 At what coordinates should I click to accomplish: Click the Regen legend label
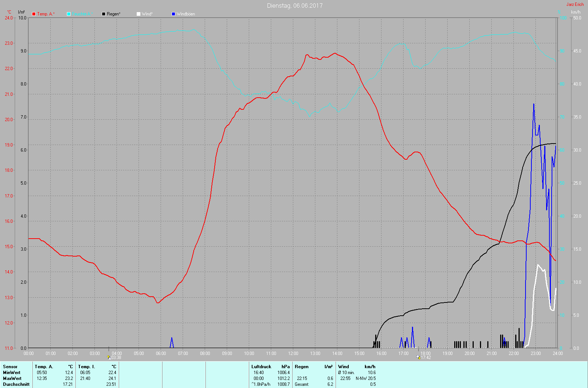pyautogui.click(x=114, y=14)
